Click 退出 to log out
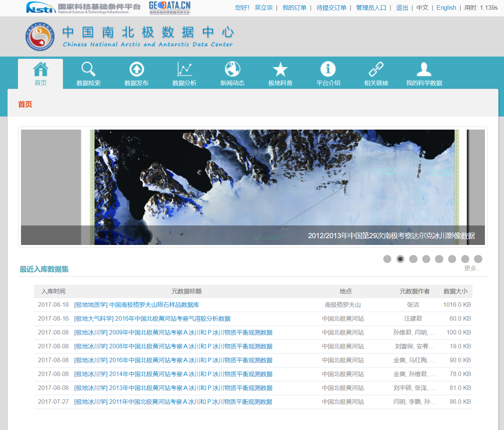Image resolution: width=504 pixels, height=430 pixels. pos(402,7)
